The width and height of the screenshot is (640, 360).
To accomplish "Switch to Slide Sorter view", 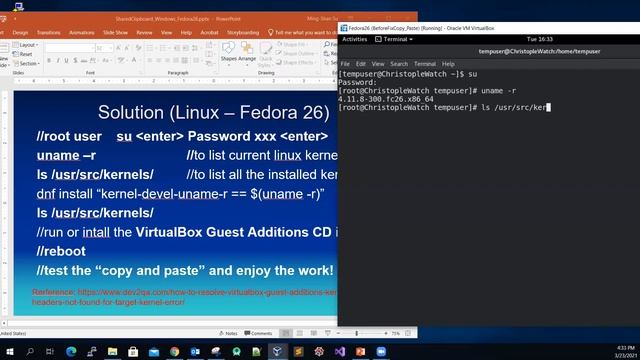I will click(300, 333).
